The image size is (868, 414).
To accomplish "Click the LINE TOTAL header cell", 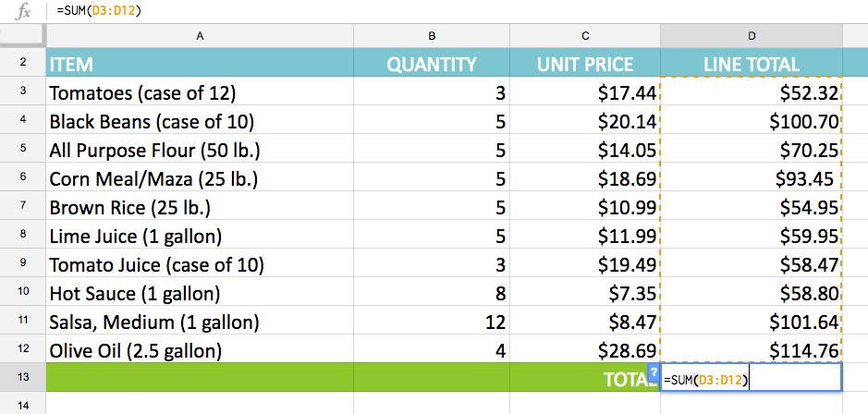I will click(x=752, y=65).
